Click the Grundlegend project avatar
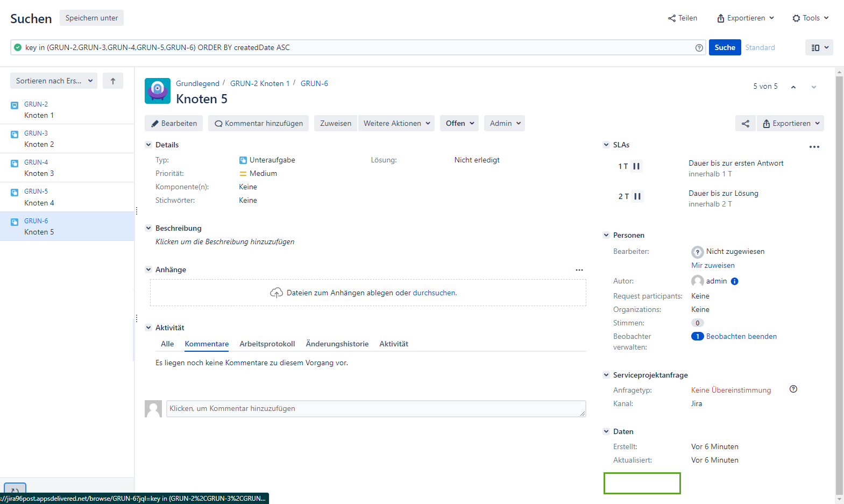844x504 pixels. [158, 91]
